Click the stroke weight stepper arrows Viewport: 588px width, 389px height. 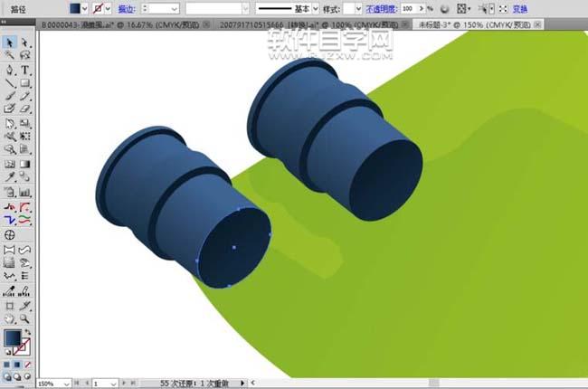145,9
